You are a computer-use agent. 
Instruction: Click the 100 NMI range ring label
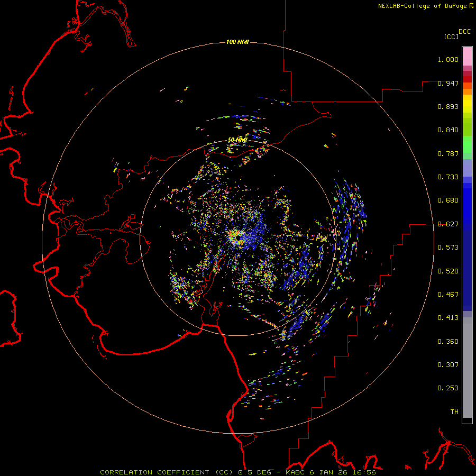[x=237, y=42]
